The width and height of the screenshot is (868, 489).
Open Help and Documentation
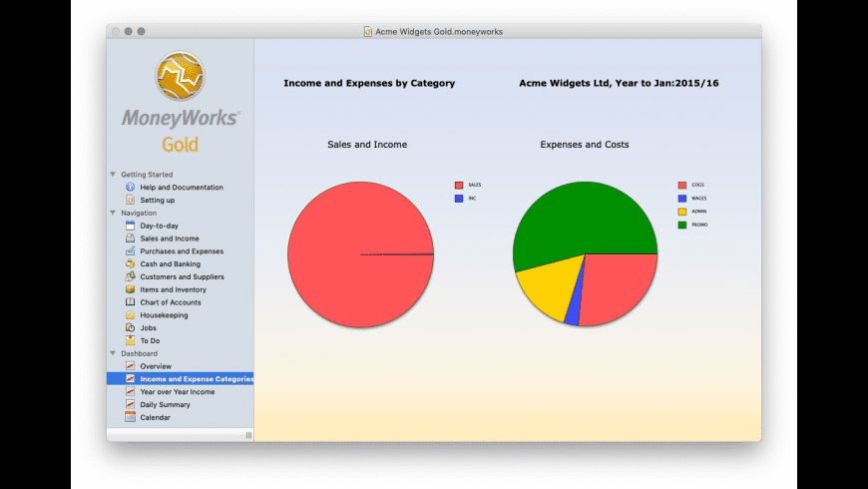(182, 188)
